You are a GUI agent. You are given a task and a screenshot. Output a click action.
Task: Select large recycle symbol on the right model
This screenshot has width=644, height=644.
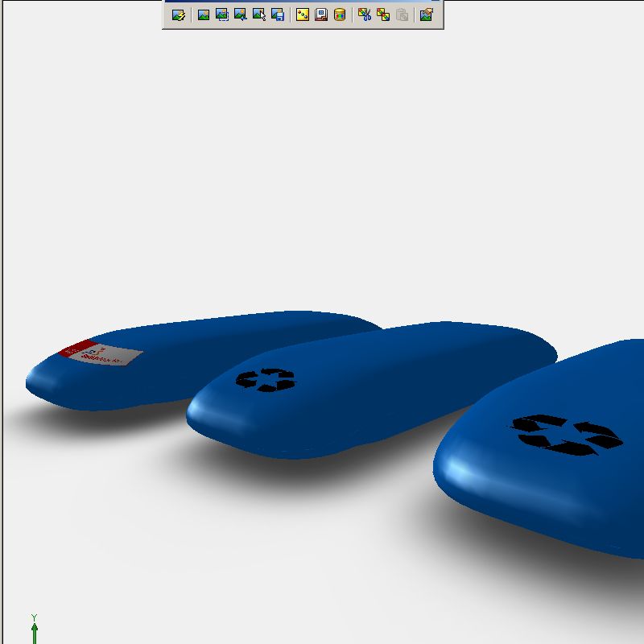pyautogui.click(x=567, y=436)
